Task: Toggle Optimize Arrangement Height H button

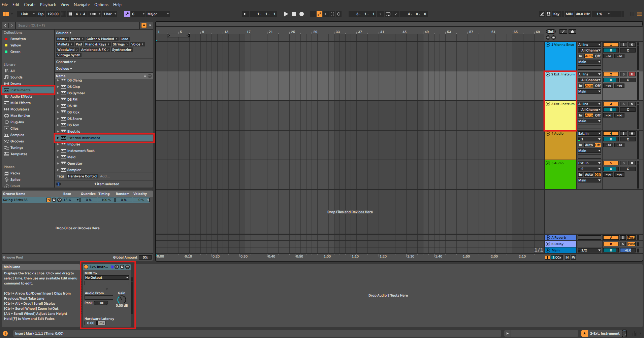Action: (567, 258)
